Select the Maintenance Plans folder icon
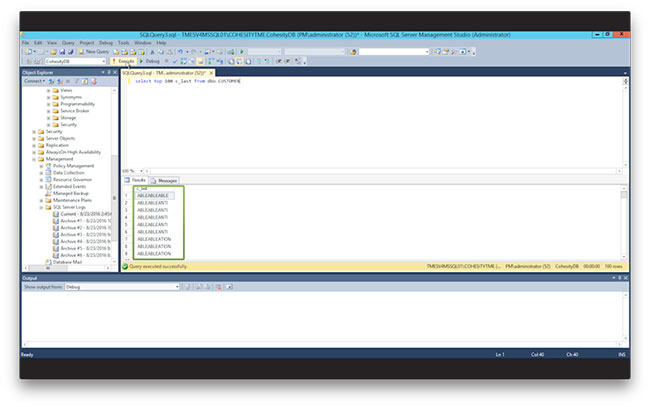650x407 pixels. [x=48, y=200]
